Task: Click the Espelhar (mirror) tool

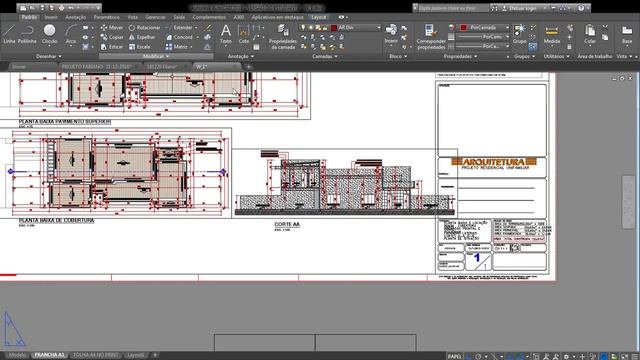Action: pyautogui.click(x=142, y=37)
